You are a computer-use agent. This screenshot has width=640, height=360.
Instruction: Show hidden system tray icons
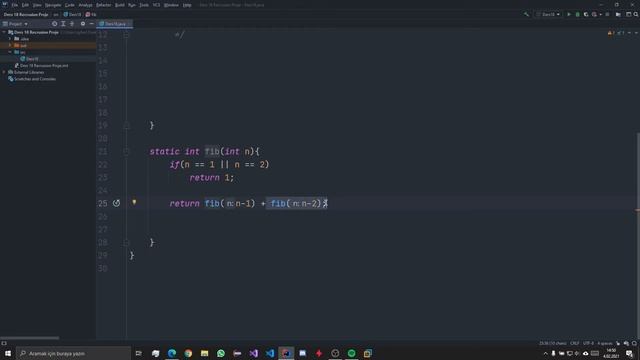coord(545,353)
